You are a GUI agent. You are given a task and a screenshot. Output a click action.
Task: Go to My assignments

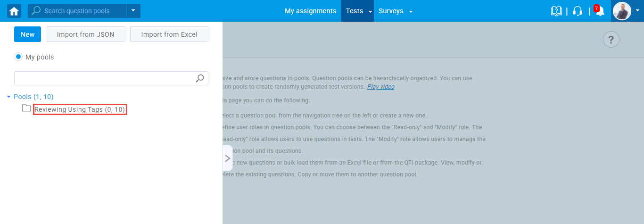pos(310,11)
